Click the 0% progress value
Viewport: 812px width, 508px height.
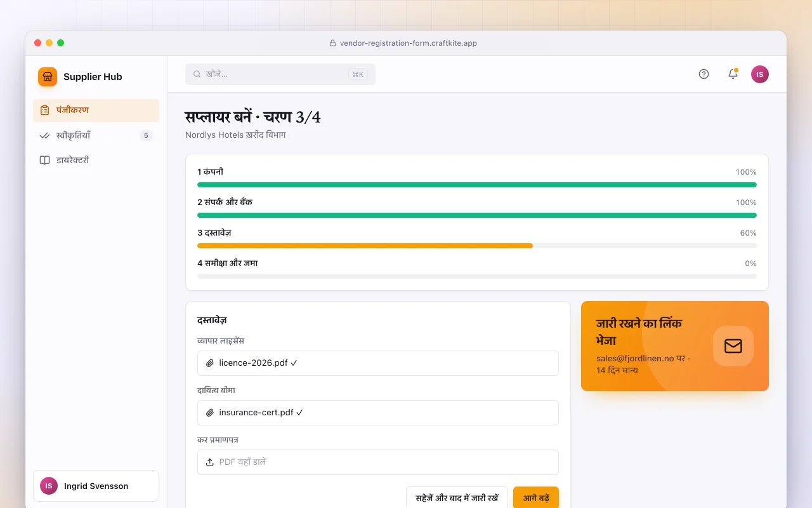click(x=751, y=264)
